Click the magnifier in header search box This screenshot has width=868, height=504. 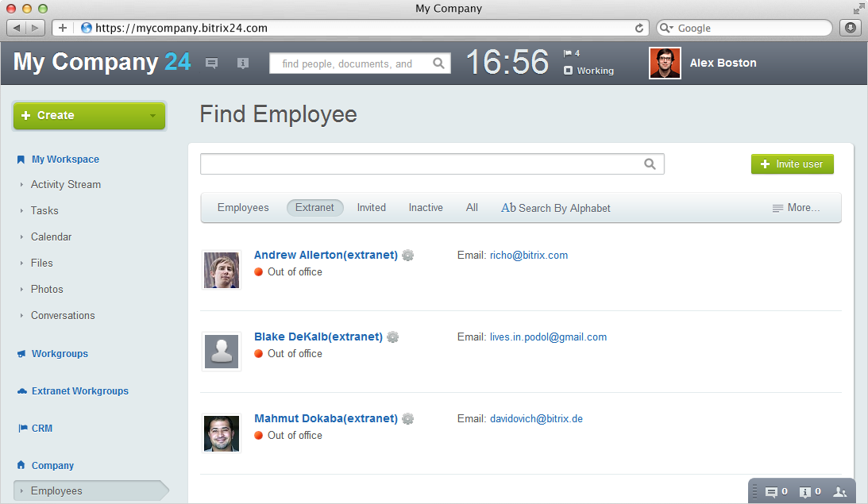pyautogui.click(x=438, y=63)
